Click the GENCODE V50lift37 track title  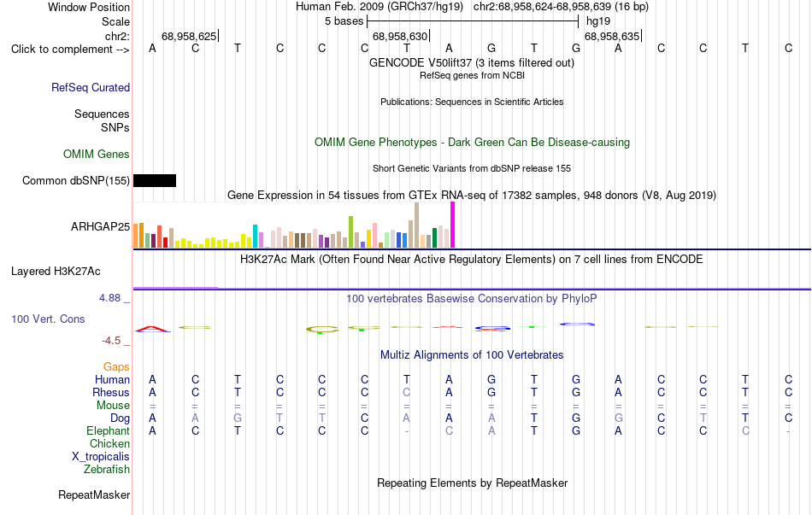click(471, 62)
